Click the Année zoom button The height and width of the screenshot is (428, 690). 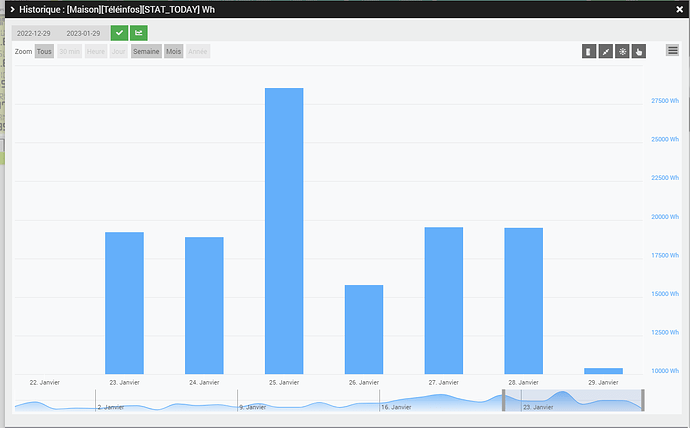[198, 51]
